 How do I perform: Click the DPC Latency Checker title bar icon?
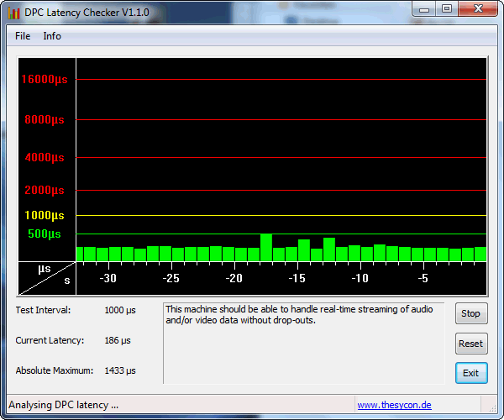[13, 13]
